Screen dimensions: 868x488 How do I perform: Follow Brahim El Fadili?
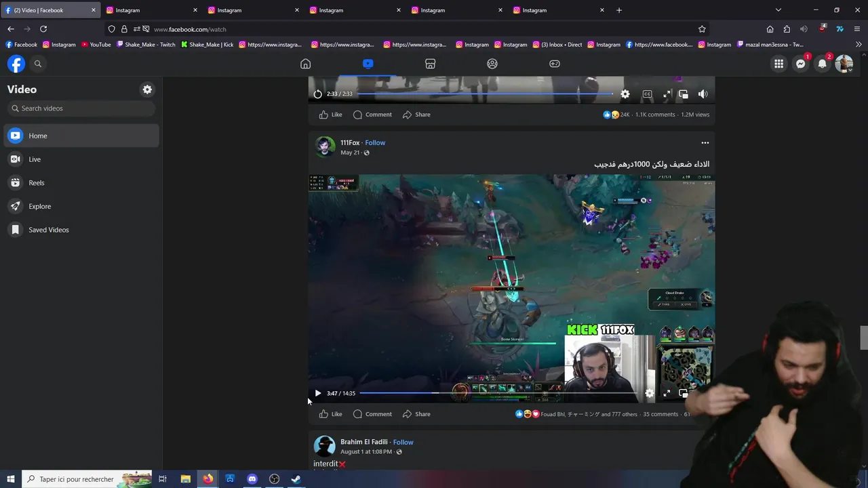[403, 442]
